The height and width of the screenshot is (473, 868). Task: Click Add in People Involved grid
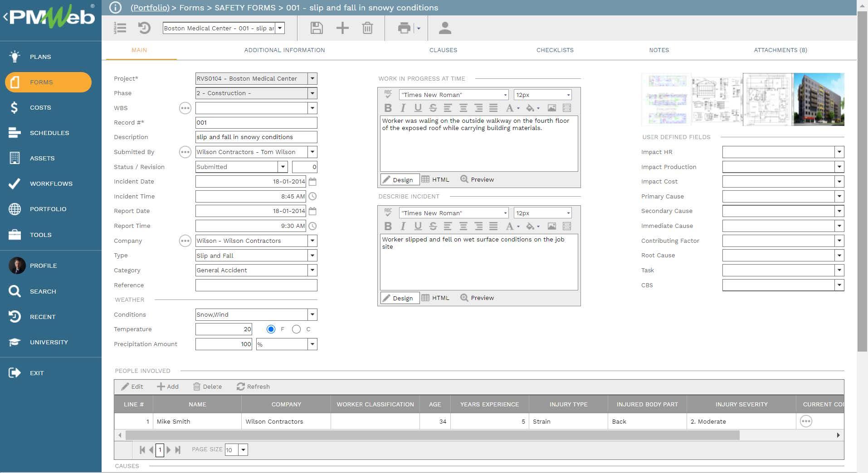pyautogui.click(x=168, y=387)
